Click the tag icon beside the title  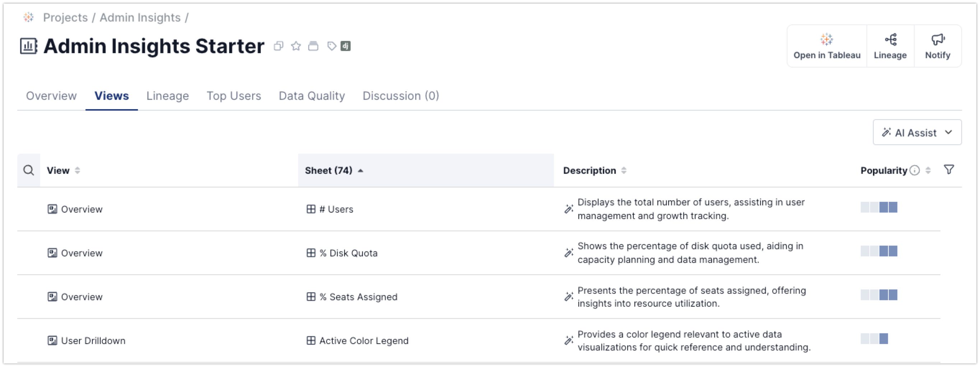click(x=332, y=46)
